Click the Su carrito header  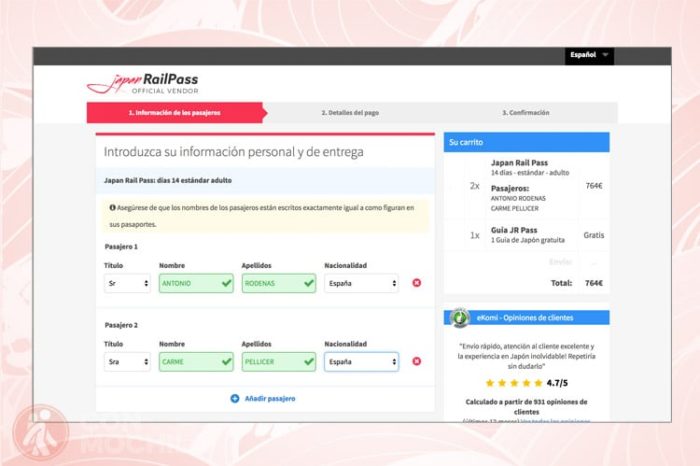point(526,142)
